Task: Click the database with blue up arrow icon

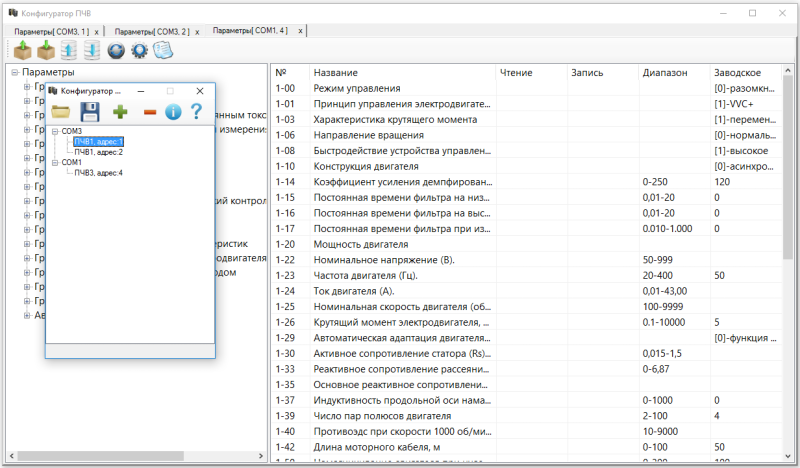Action: click(68, 50)
